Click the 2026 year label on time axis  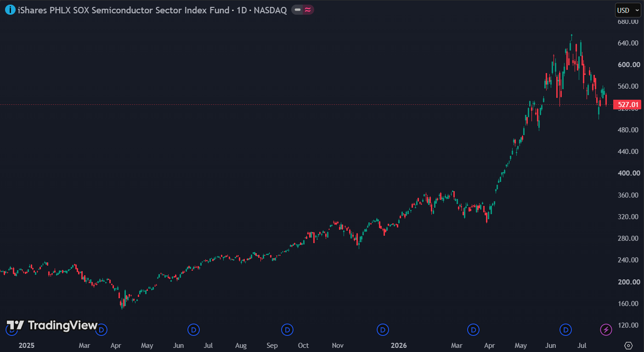pos(399,345)
